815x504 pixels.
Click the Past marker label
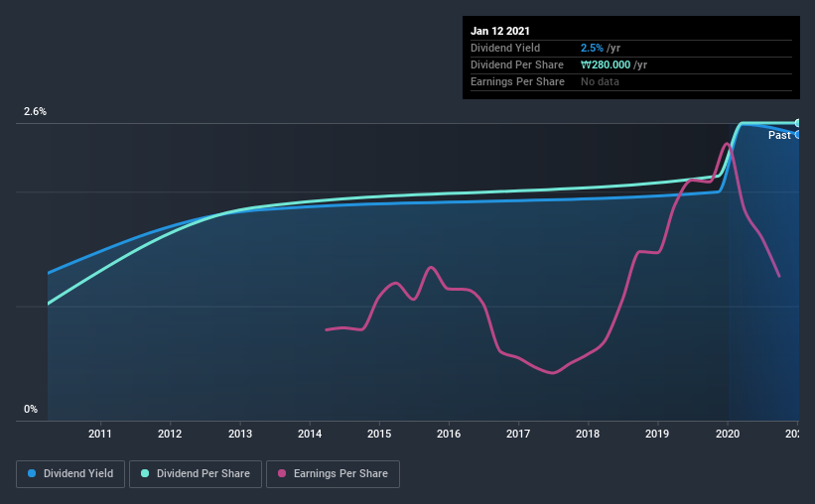[x=779, y=135]
